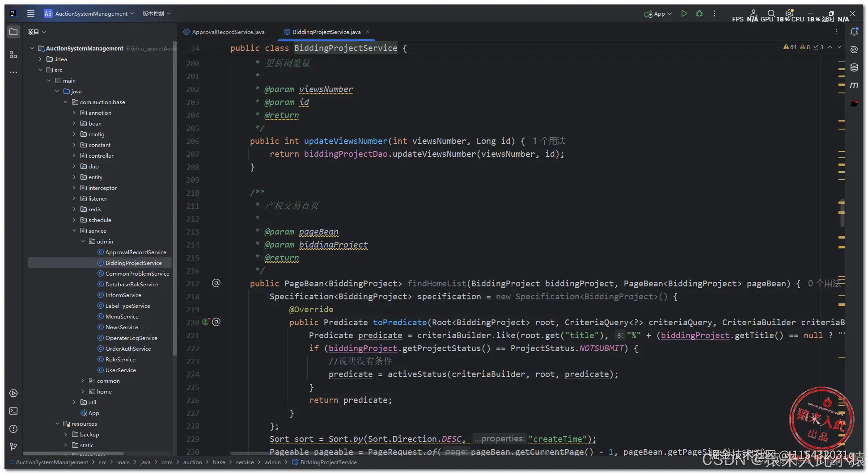The width and height of the screenshot is (868, 474).
Task: Select RoleService class file
Action: point(116,359)
